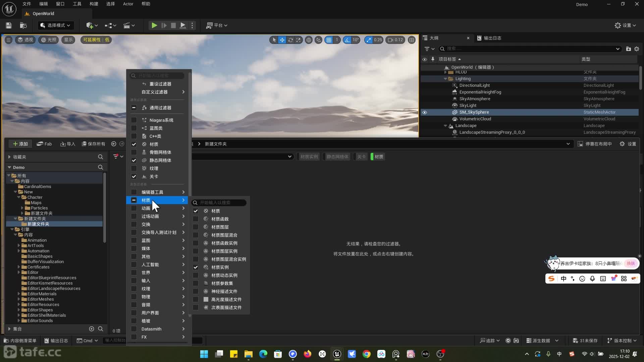Screen dimensions: 644x362
Task: Select the rotate gizmo tool
Action: pos(290,40)
